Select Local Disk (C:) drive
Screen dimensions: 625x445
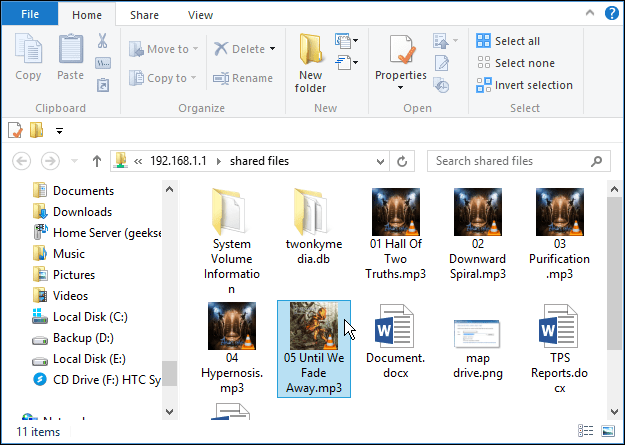80,317
